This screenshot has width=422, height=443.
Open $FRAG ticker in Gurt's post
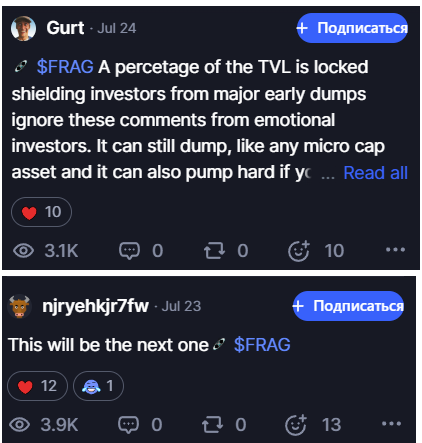pyautogui.click(x=65, y=67)
